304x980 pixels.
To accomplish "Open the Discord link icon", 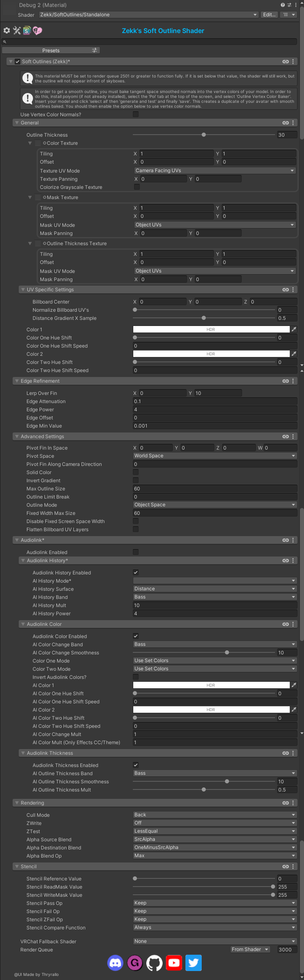I will (x=115, y=963).
